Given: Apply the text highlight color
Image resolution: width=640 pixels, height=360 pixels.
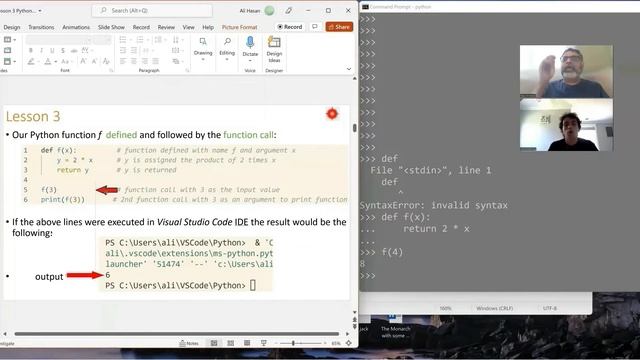Looking at the screenshot, I should tap(31, 62).
